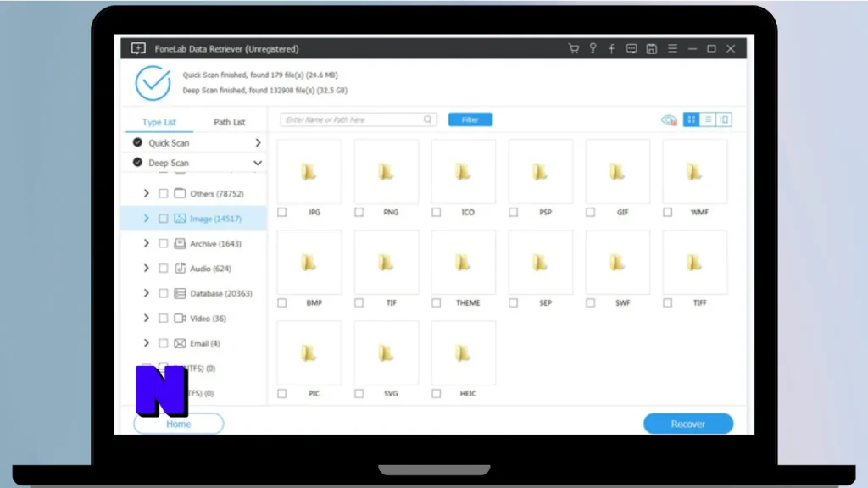The width and height of the screenshot is (868, 488).
Task: Expand the Video (36) tree node
Action: point(146,319)
